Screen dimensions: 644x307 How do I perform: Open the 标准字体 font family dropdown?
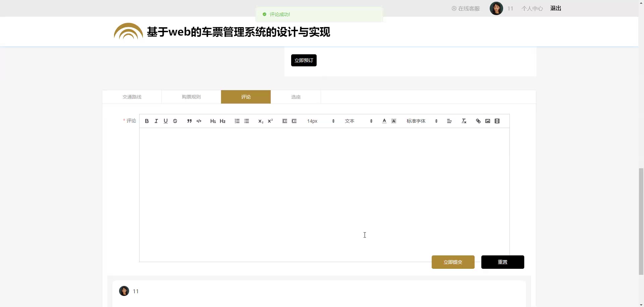point(422,121)
